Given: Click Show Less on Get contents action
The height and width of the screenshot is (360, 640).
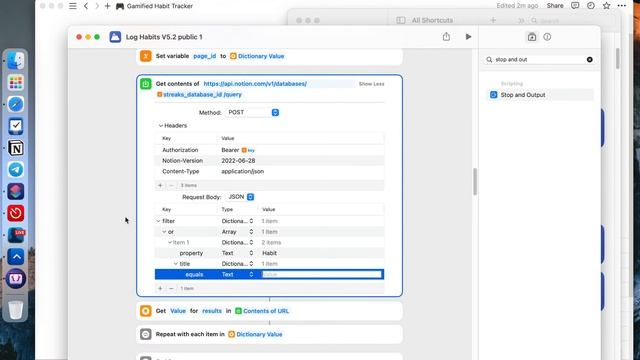Looking at the screenshot, I should click(x=371, y=84).
